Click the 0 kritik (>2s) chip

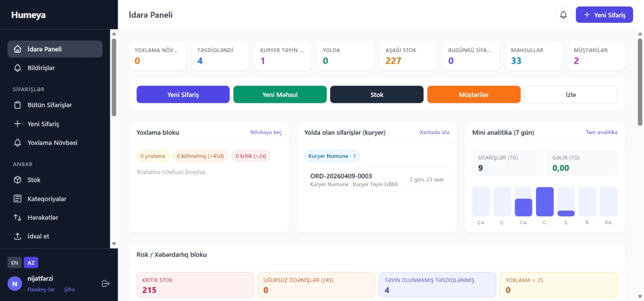(251, 156)
